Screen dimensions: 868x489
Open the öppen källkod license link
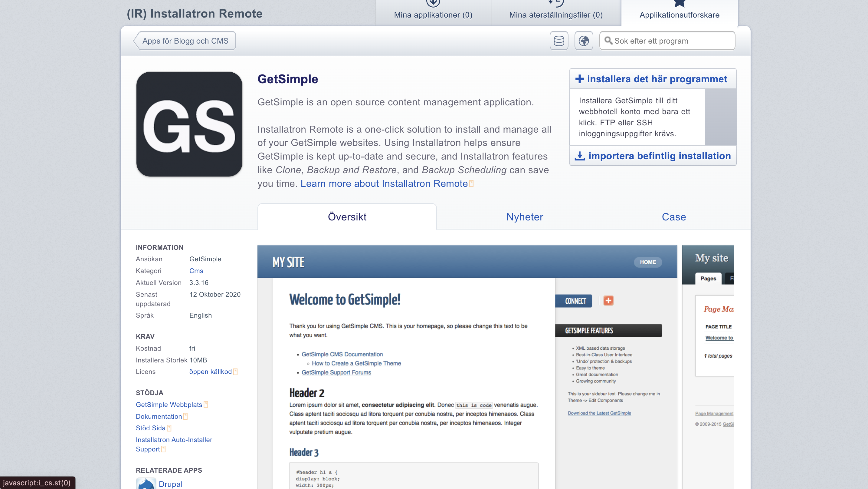tap(211, 372)
